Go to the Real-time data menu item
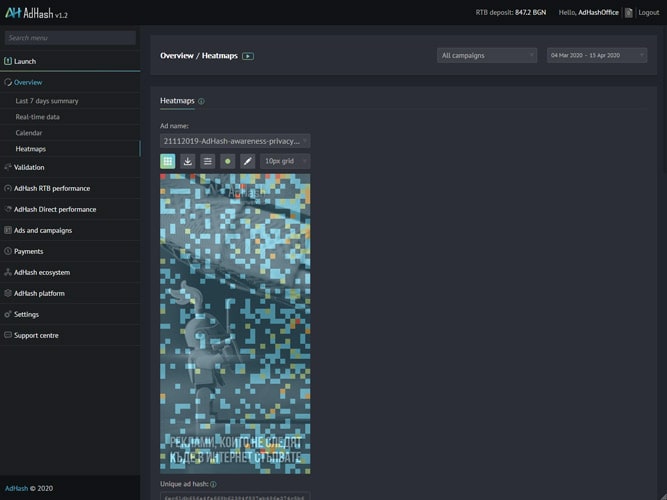This screenshot has width=667, height=500. coord(38,117)
